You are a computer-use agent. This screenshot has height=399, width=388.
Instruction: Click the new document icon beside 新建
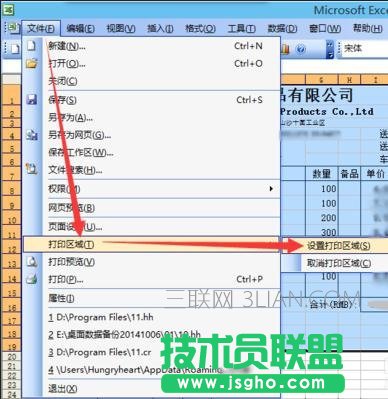click(31, 45)
